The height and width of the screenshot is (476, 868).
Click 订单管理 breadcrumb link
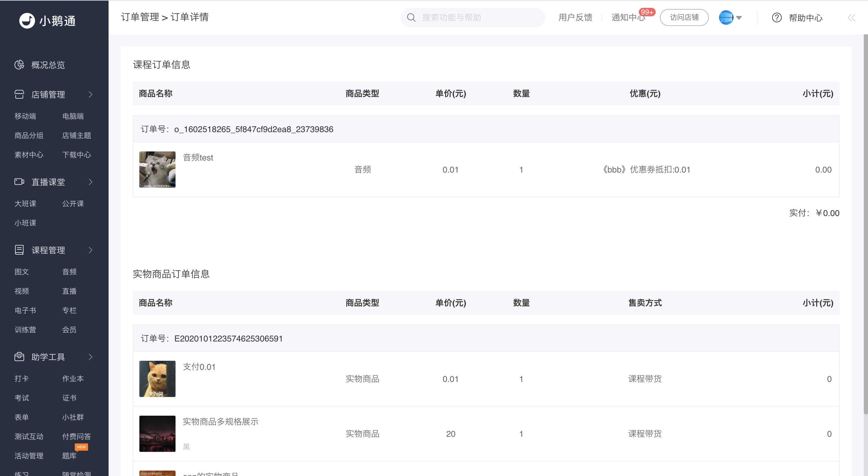[x=140, y=17]
